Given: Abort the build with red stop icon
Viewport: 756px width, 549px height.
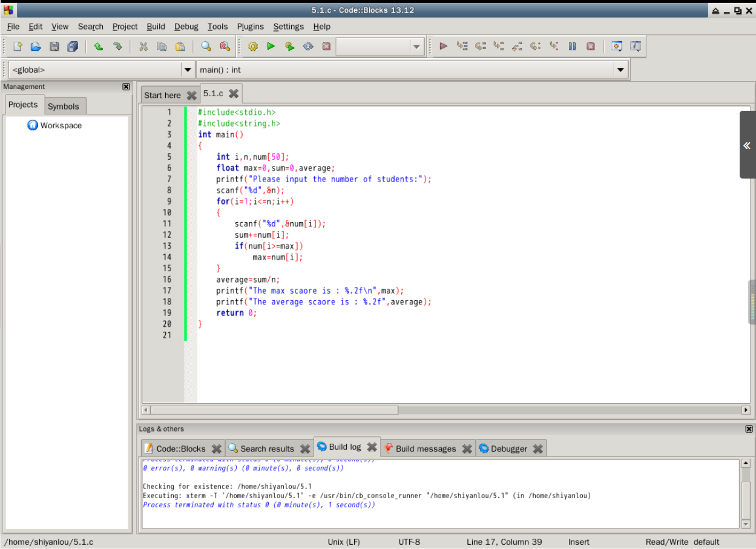Looking at the screenshot, I should coord(326,46).
